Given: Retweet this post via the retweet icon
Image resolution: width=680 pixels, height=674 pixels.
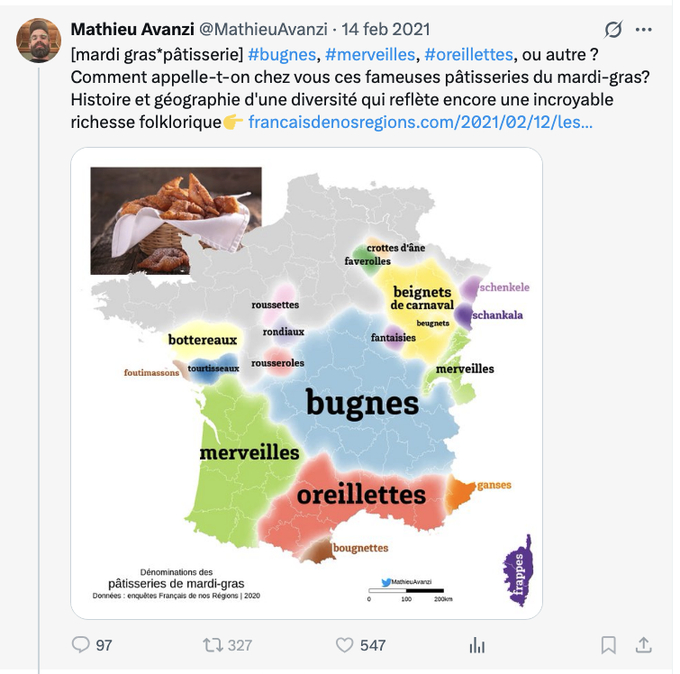Looking at the screenshot, I should (x=213, y=645).
